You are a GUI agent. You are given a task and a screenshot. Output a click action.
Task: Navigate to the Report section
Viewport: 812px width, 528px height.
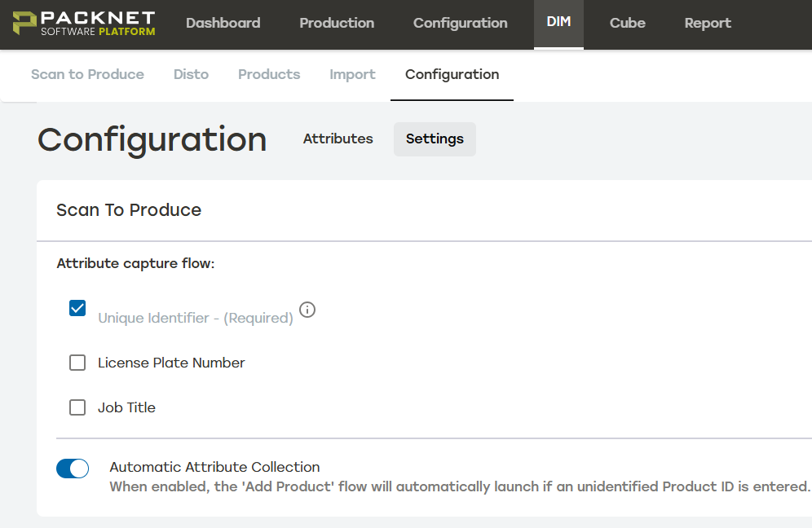point(708,23)
